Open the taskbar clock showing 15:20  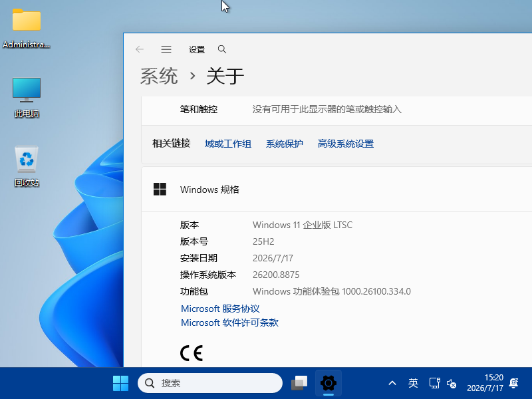click(x=485, y=383)
